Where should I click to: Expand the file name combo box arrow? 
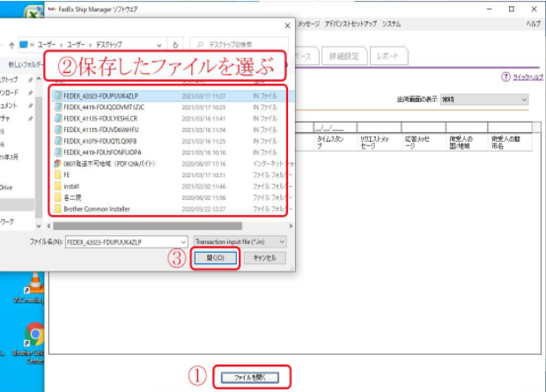[x=183, y=242]
